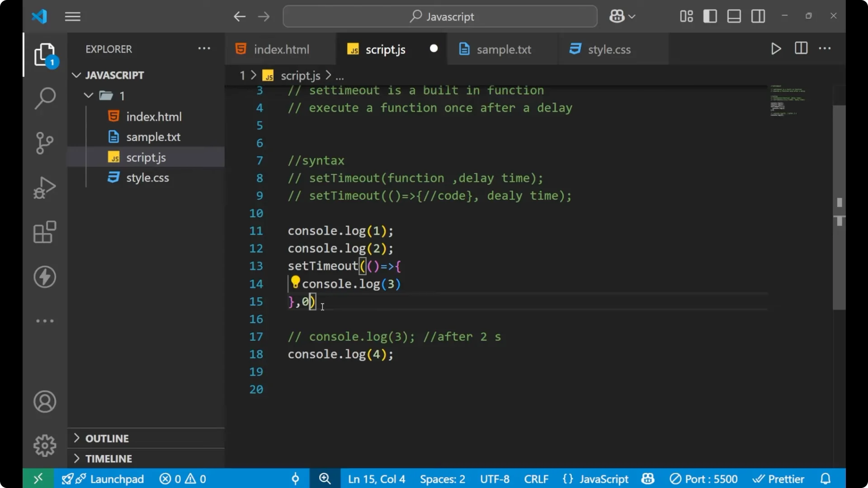Toggle the secondary sidebar

758,16
